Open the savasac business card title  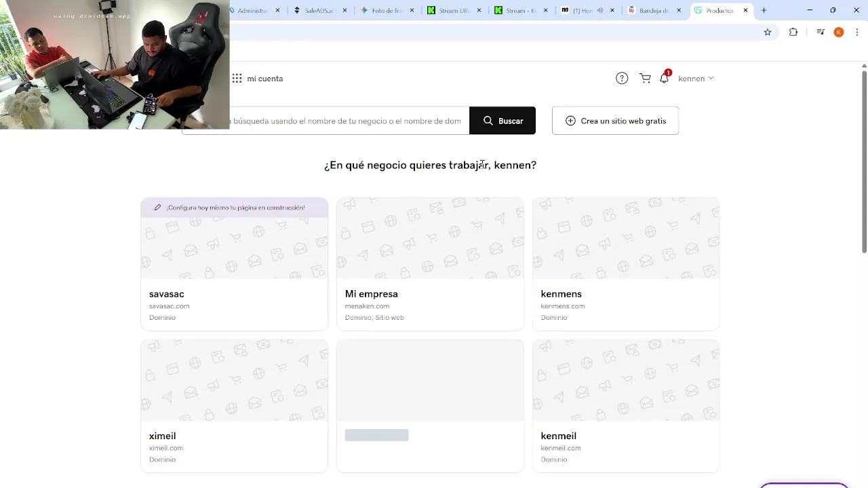point(167,294)
